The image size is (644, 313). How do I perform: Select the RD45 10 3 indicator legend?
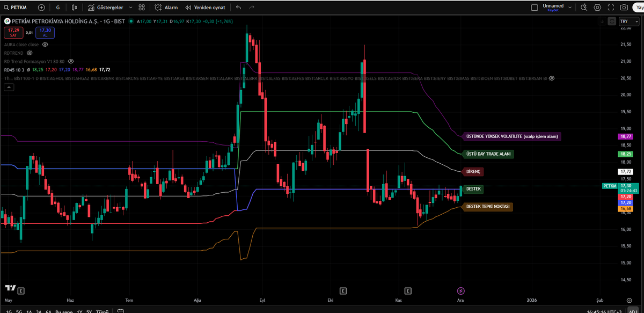(x=14, y=70)
